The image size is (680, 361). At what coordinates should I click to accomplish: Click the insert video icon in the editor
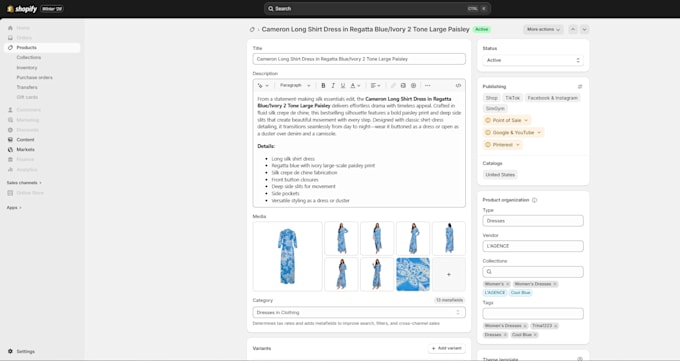point(413,85)
